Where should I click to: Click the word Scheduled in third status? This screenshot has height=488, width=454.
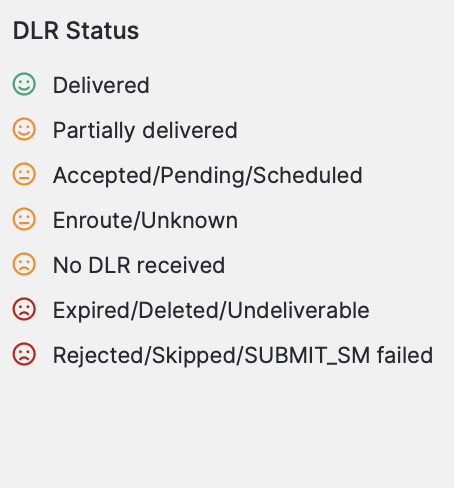pos(308,175)
